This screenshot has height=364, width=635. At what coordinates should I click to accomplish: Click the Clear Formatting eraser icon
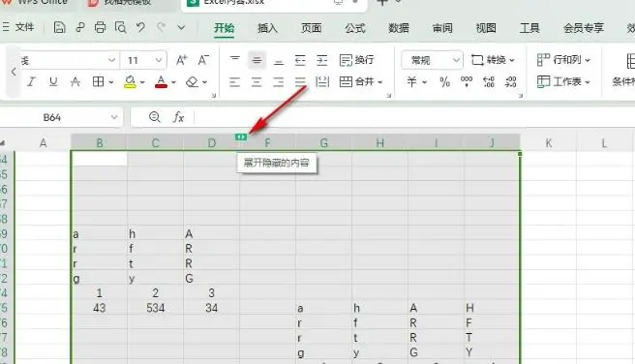pos(192,82)
